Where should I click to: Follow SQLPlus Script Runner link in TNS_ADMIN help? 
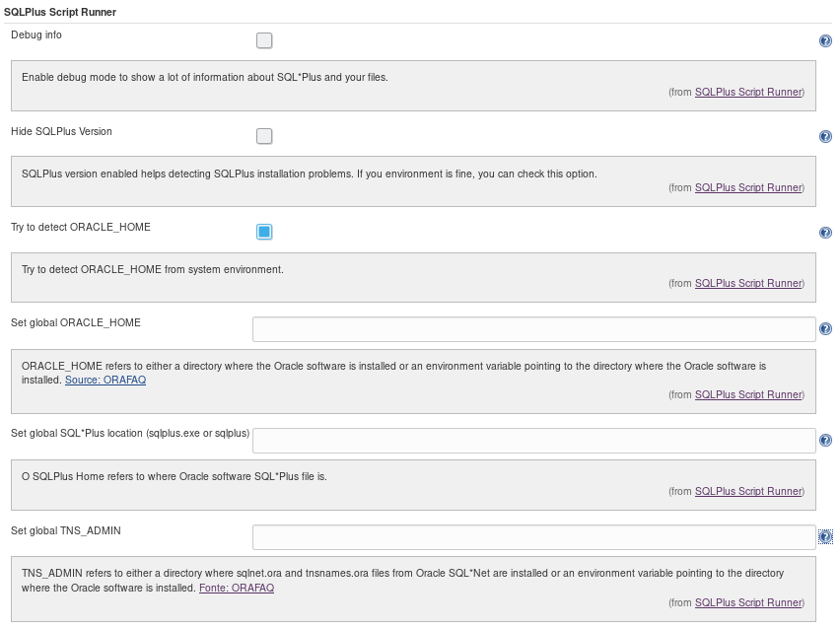click(x=748, y=602)
